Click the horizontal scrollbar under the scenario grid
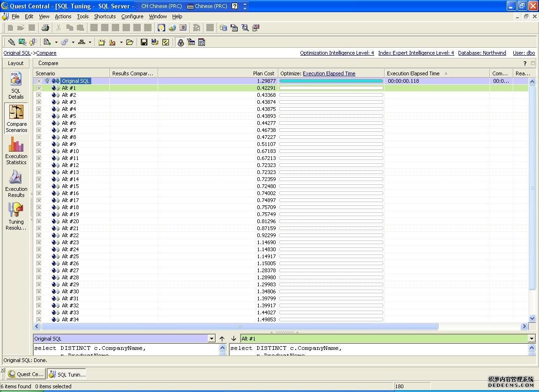 (239, 327)
